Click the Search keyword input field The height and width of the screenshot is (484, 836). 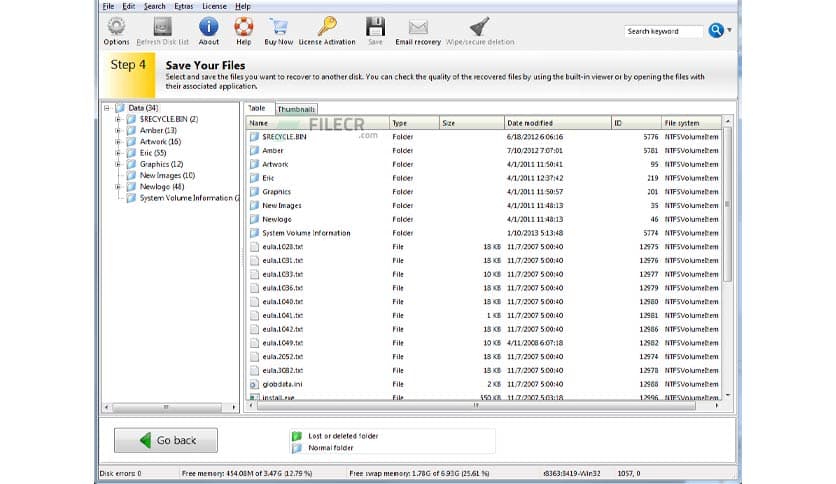(664, 31)
